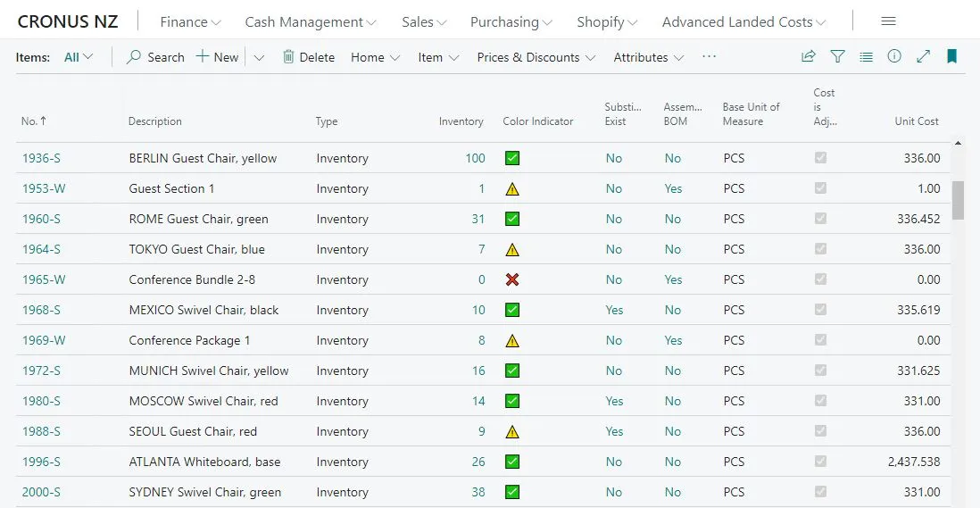Click green check indicator for SYDNEY Swivel Chair
980x508 pixels.
(x=512, y=492)
